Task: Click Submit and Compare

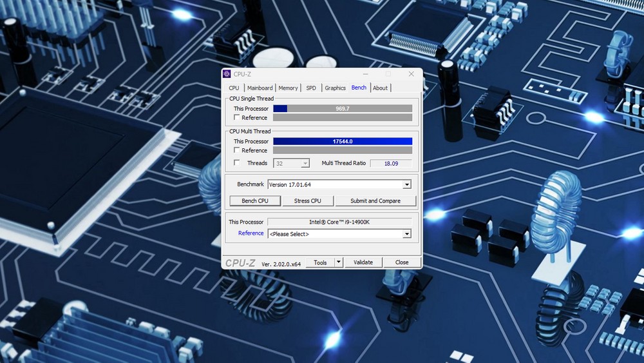Action: (375, 201)
